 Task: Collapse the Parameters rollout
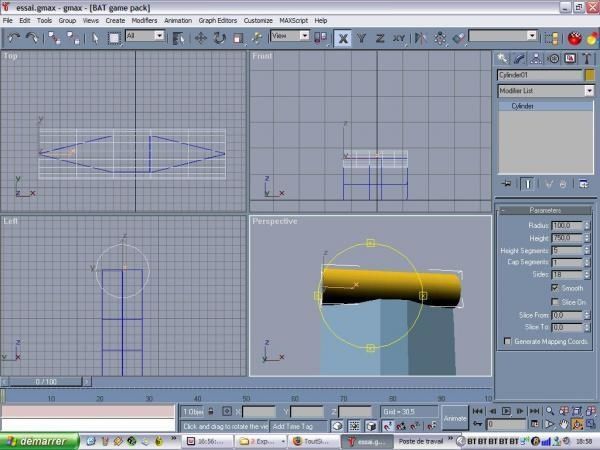(545, 210)
